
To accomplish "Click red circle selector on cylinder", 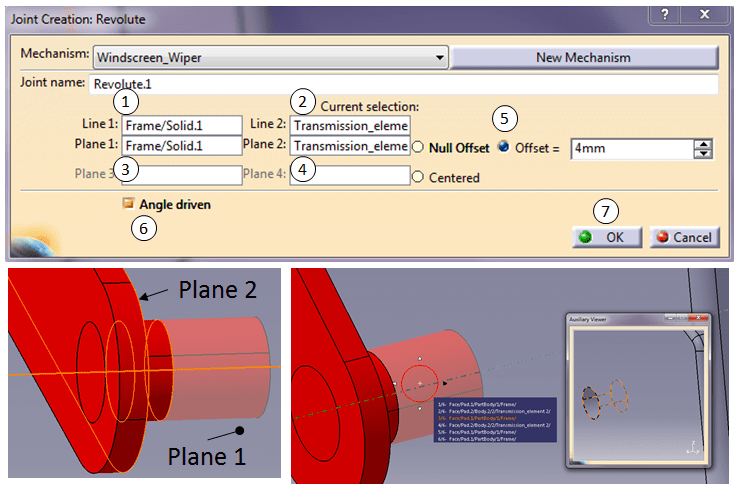I will 420,385.
